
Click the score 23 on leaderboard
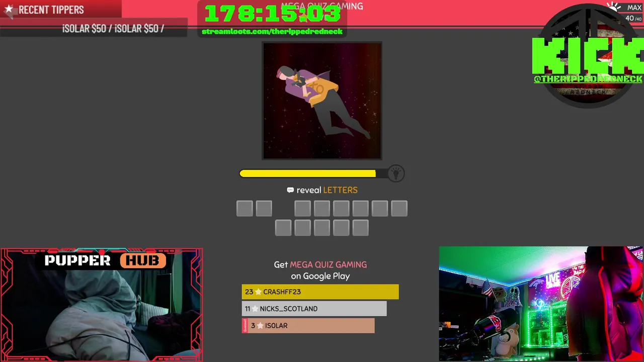coord(249,292)
